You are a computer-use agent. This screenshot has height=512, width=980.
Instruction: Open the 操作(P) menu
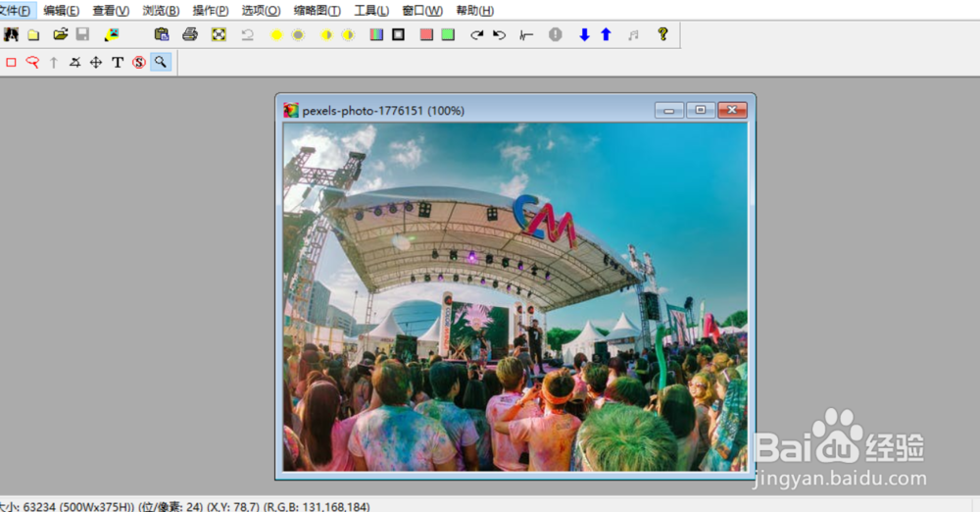[x=211, y=11]
